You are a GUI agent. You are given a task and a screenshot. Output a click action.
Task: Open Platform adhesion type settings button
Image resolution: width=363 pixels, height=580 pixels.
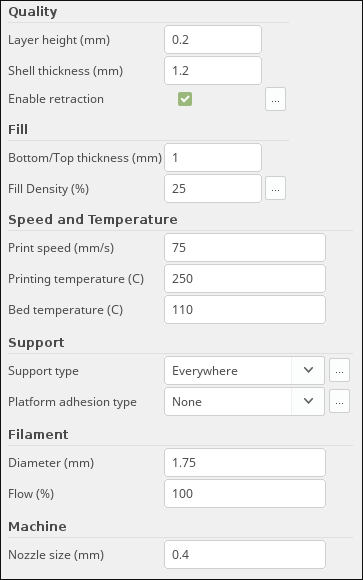click(339, 401)
